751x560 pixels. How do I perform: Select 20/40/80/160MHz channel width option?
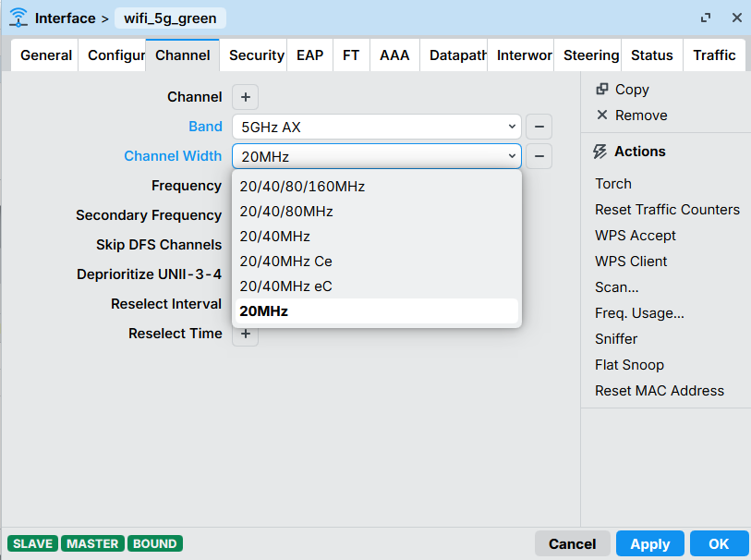pyautogui.click(x=377, y=187)
